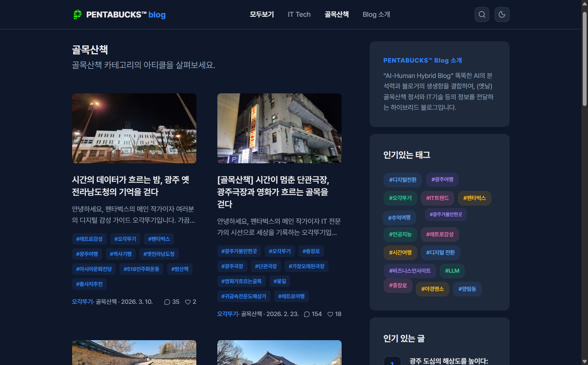Click author 오각뚜기 on March 10 post
The height and width of the screenshot is (365, 588).
point(82,302)
